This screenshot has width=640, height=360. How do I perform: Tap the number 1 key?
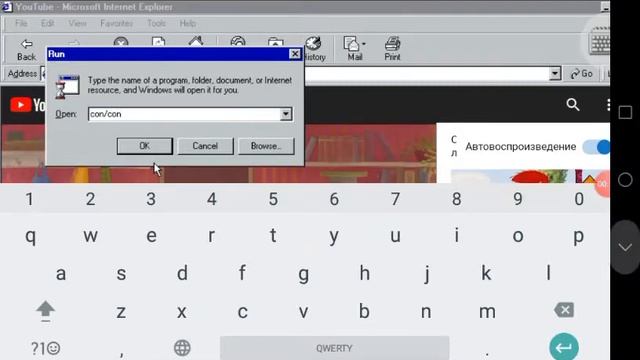(x=29, y=199)
